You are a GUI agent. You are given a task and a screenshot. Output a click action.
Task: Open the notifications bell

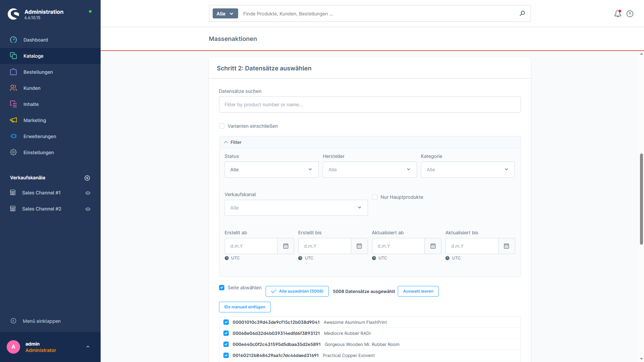[x=618, y=14]
